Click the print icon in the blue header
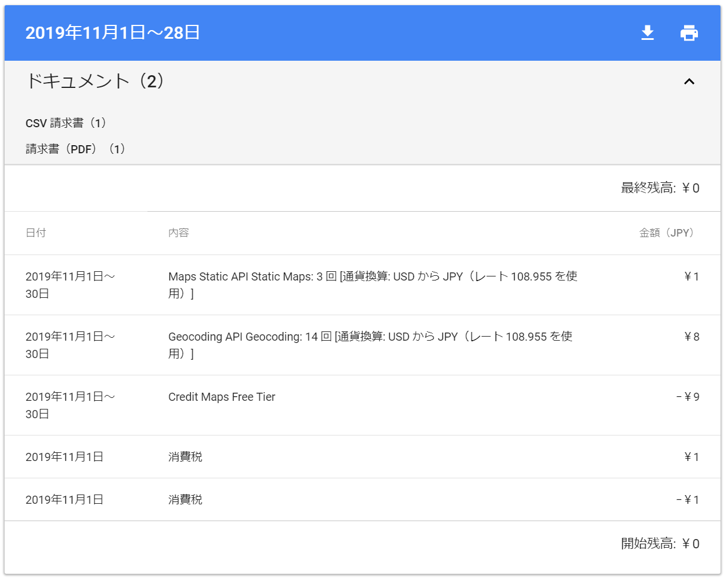The height and width of the screenshot is (583, 728). coord(689,33)
